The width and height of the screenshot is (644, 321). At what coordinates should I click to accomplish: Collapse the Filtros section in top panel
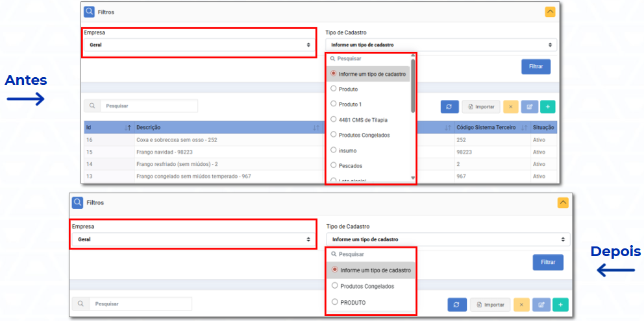pos(550,11)
